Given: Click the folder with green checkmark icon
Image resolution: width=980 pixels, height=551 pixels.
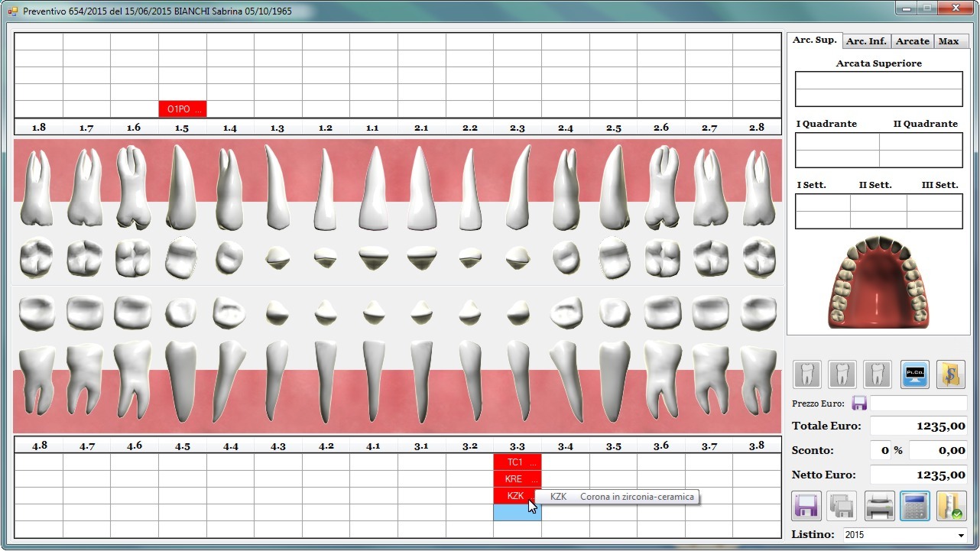Looking at the screenshot, I should tap(951, 506).
